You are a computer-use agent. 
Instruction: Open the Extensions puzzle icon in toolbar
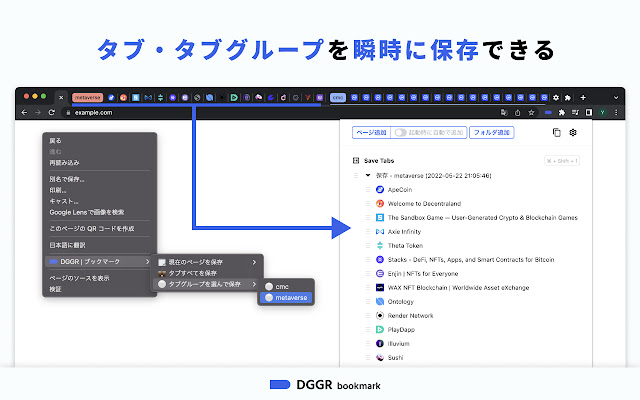click(x=562, y=112)
